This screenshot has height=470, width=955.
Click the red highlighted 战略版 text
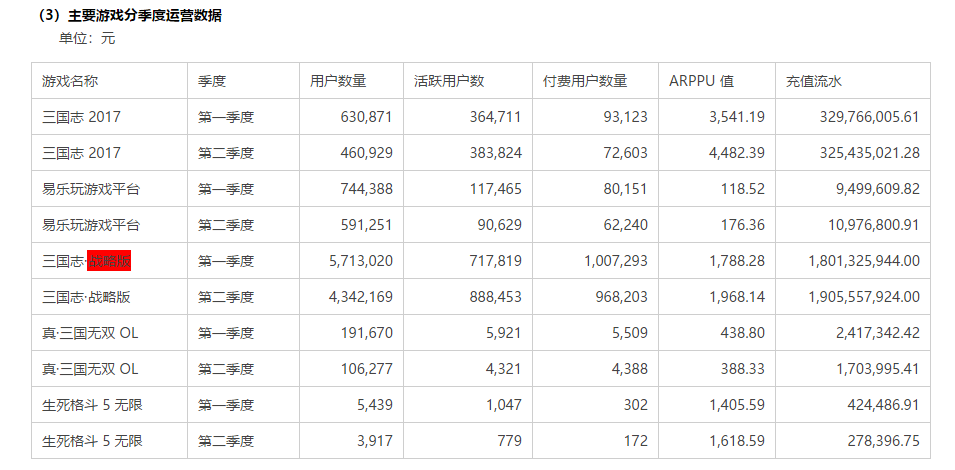[109, 261]
